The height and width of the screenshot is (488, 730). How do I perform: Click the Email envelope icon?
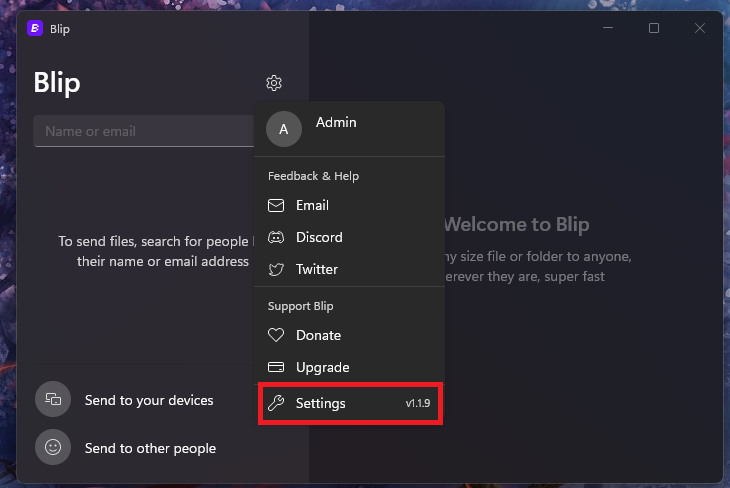point(276,206)
